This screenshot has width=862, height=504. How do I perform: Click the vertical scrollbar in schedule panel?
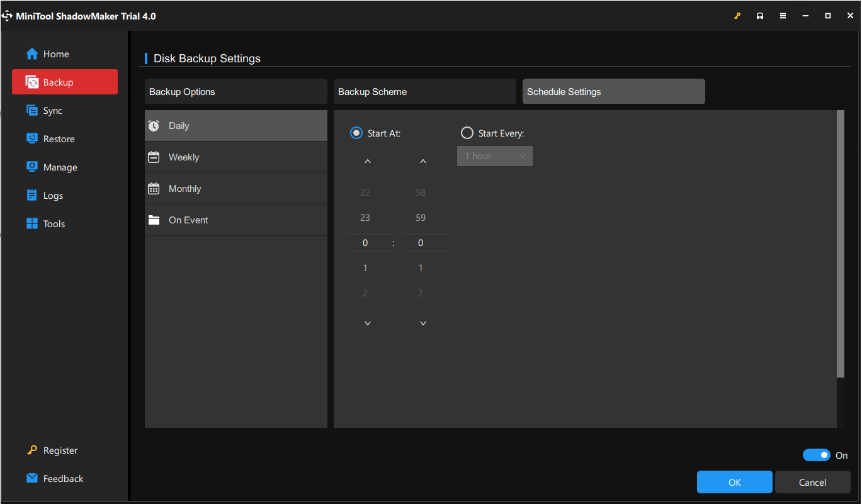coord(840,244)
